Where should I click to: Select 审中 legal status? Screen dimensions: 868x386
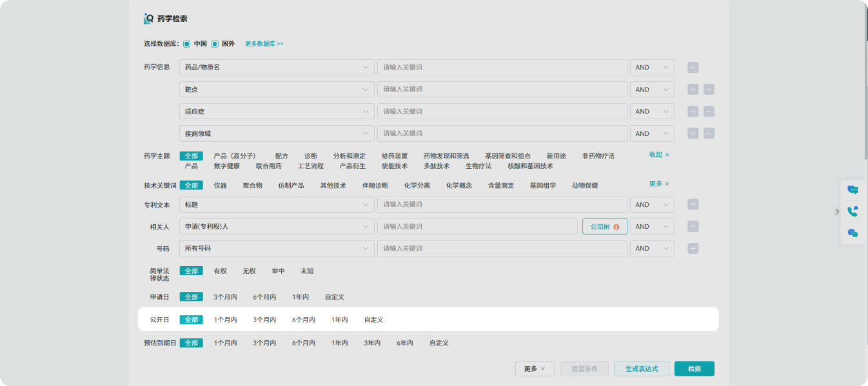(x=278, y=271)
